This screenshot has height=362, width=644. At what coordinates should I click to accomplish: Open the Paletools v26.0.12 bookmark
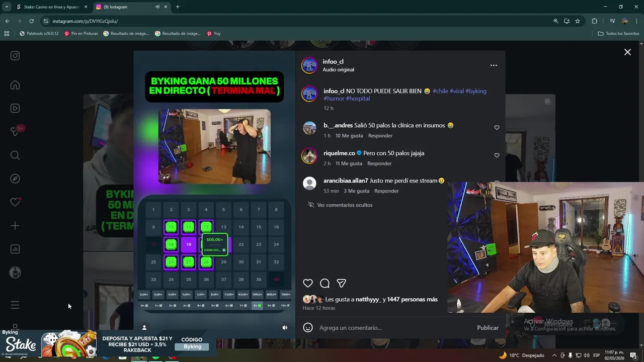click(x=39, y=34)
